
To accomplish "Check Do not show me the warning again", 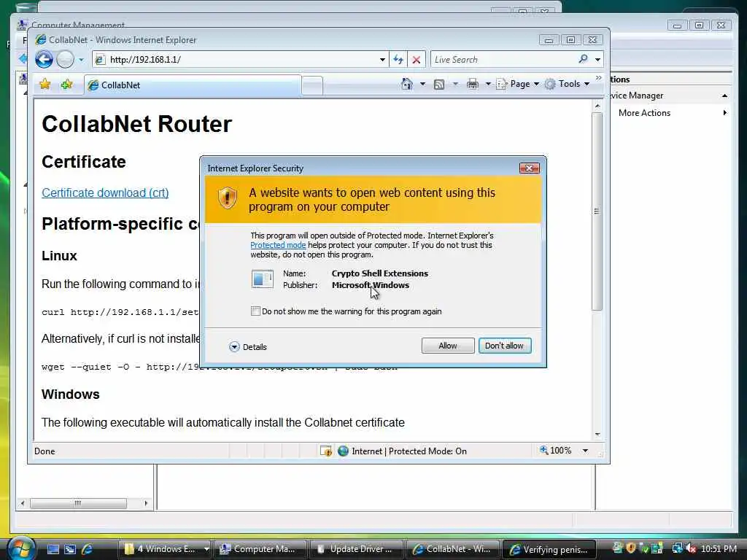I will pos(255,311).
